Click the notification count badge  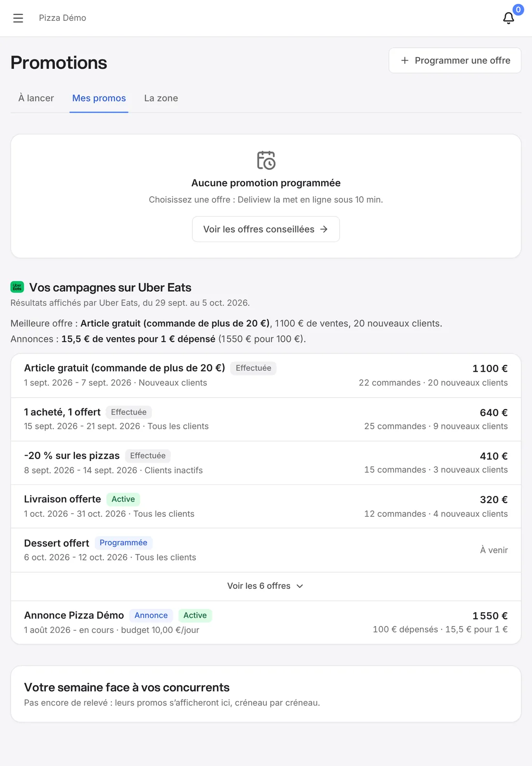click(x=518, y=10)
